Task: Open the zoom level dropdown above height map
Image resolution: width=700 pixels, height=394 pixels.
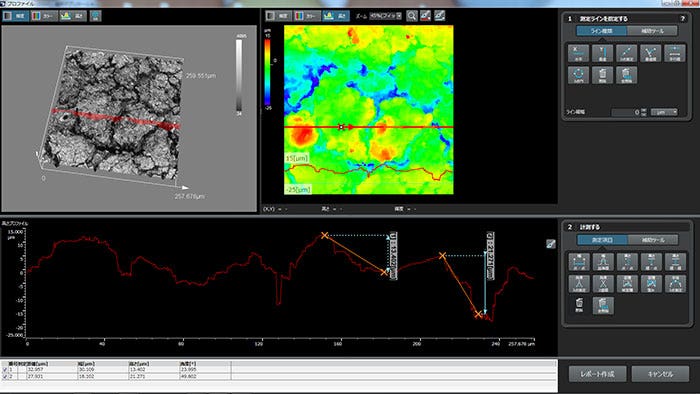Action: pos(385,16)
